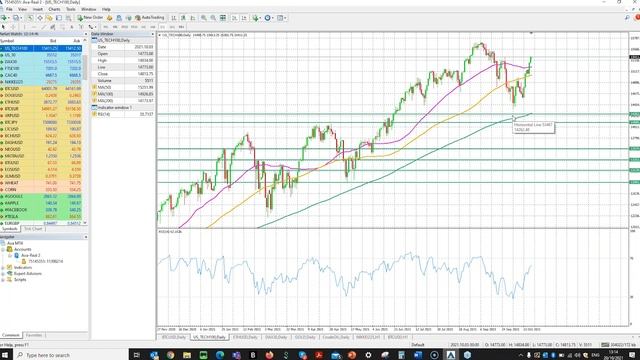
Task: Open the Window menu
Action: [89, 9]
